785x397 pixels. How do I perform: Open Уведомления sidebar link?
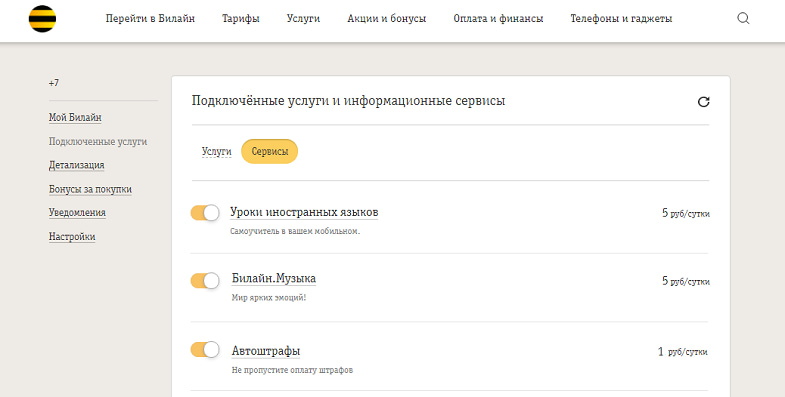77,213
